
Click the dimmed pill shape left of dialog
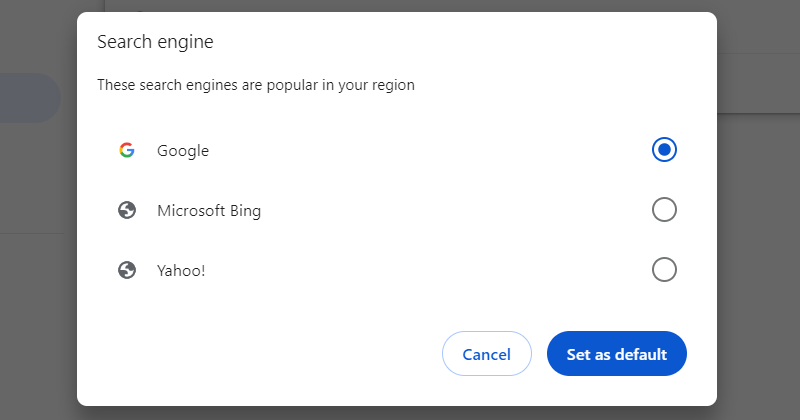click(x=30, y=98)
